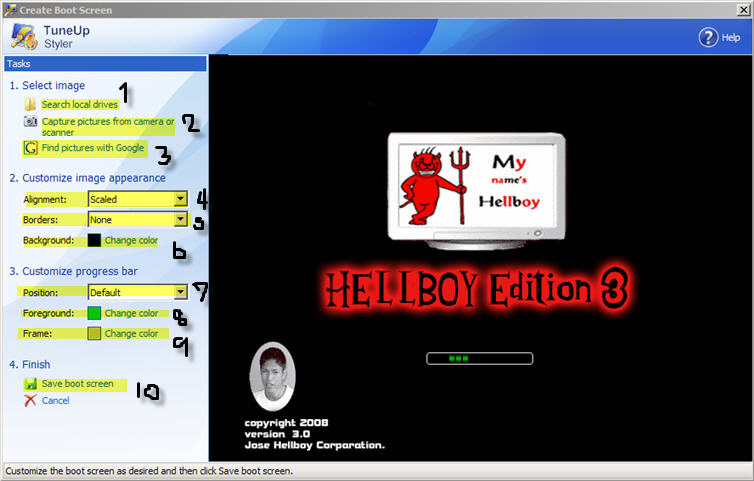
Task: Click the Google G icon
Action: [30, 148]
